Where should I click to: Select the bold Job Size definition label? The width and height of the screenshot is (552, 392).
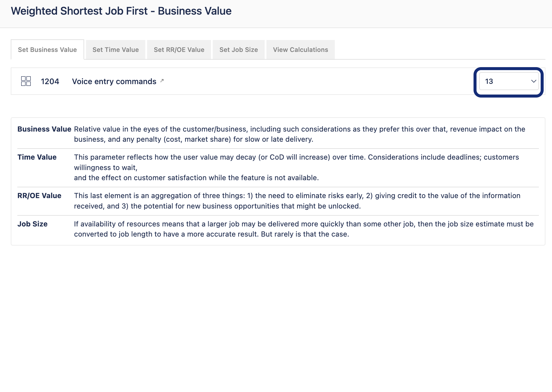tap(33, 224)
